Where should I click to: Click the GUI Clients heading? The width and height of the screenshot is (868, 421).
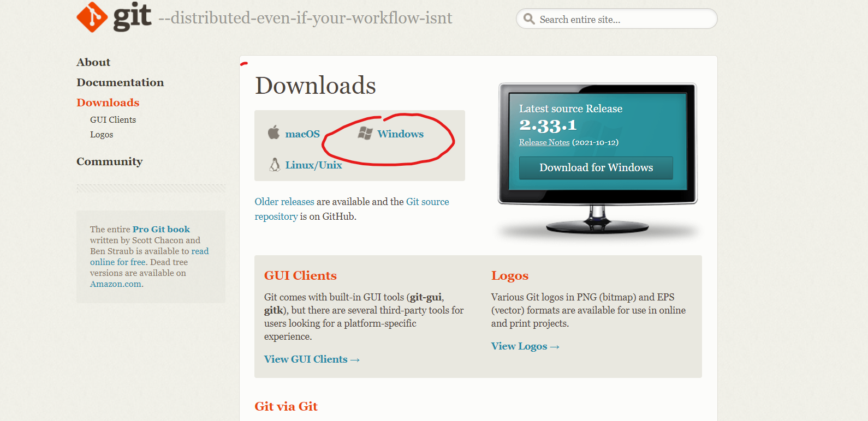[x=300, y=276]
